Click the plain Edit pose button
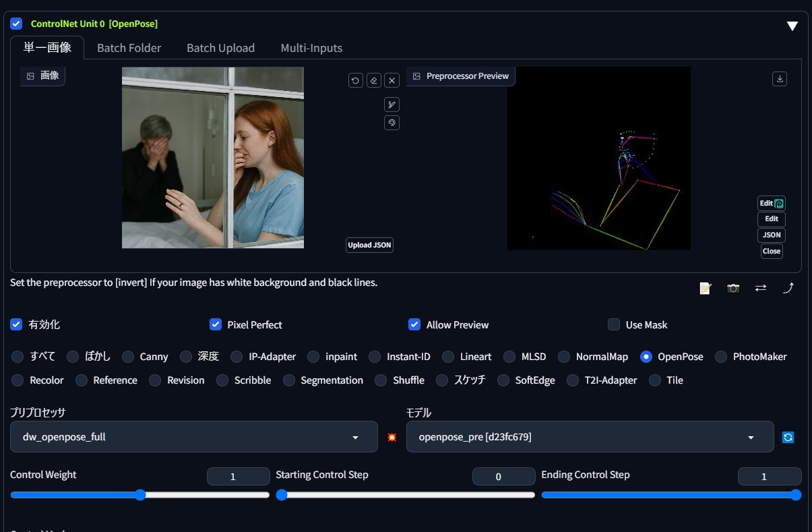Screen dimensions: 812x532 point(772,219)
